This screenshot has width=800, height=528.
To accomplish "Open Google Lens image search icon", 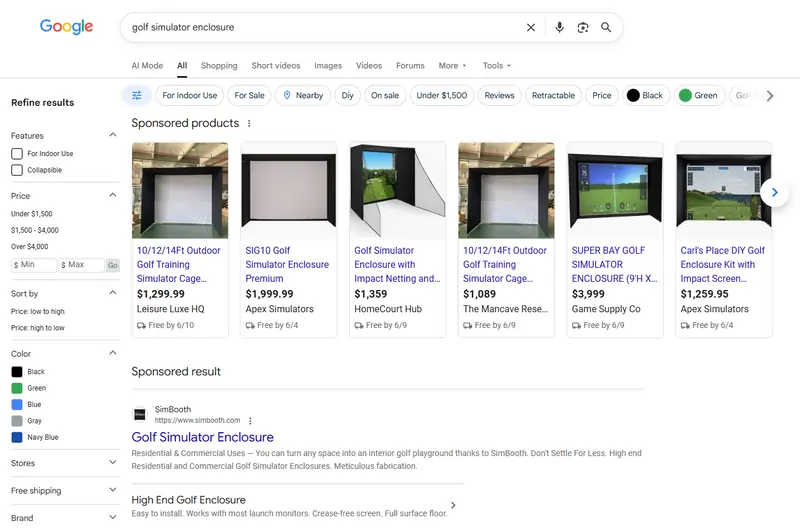I will tap(583, 28).
